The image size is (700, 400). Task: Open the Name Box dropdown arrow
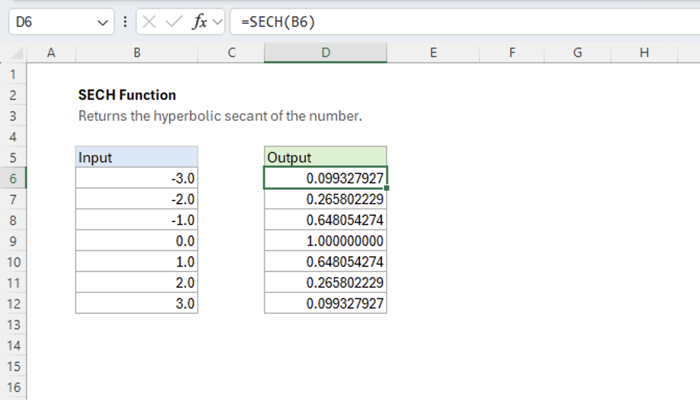pos(103,22)
